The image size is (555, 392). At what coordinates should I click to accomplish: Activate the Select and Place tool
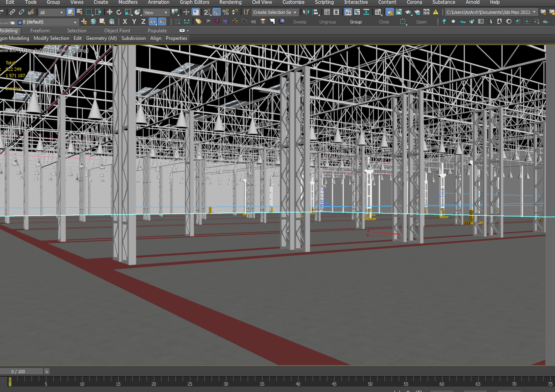click(x=138, y=12)
